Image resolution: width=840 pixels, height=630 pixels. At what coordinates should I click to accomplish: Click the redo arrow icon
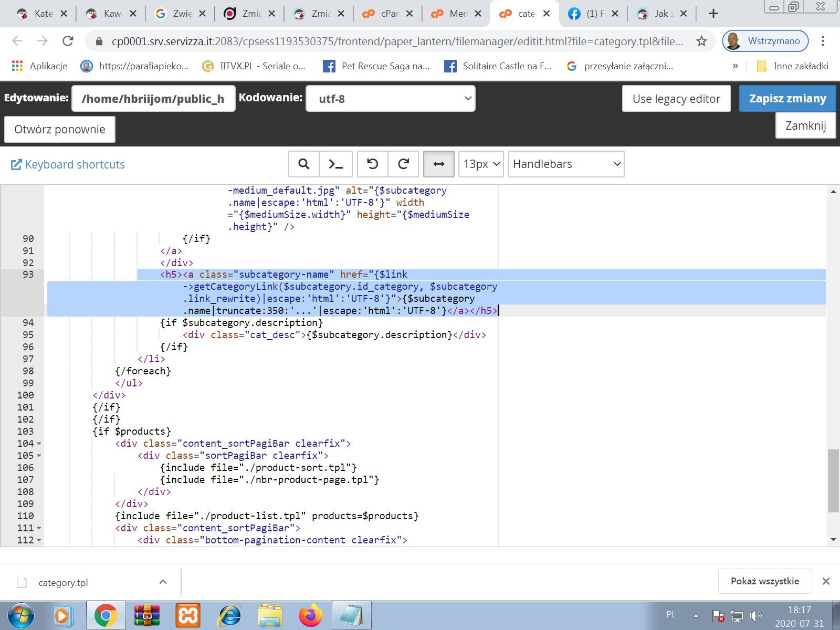403,164
